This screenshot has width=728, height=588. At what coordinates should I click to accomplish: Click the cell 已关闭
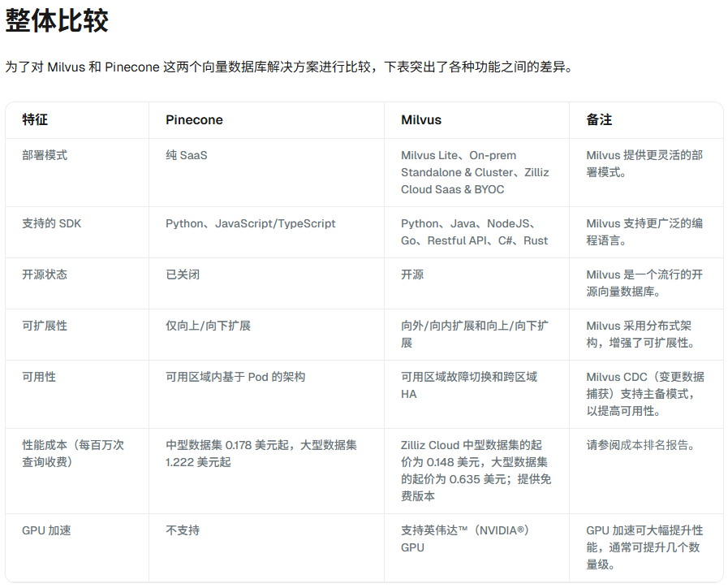tap(183, 275)
